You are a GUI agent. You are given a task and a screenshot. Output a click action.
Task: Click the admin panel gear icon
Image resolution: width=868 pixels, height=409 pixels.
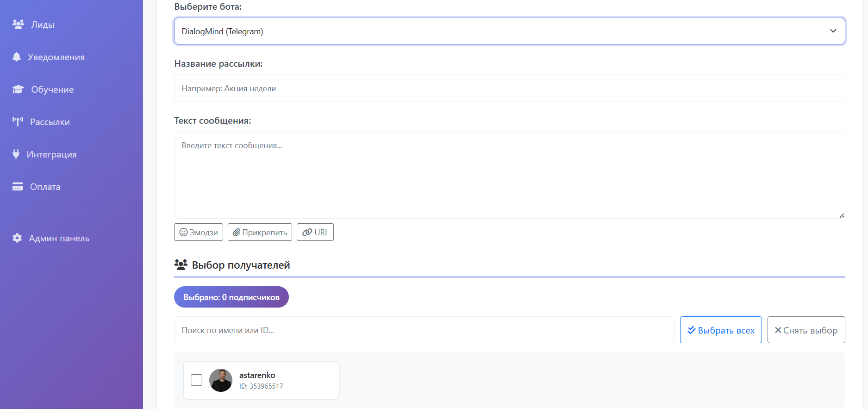17,238
